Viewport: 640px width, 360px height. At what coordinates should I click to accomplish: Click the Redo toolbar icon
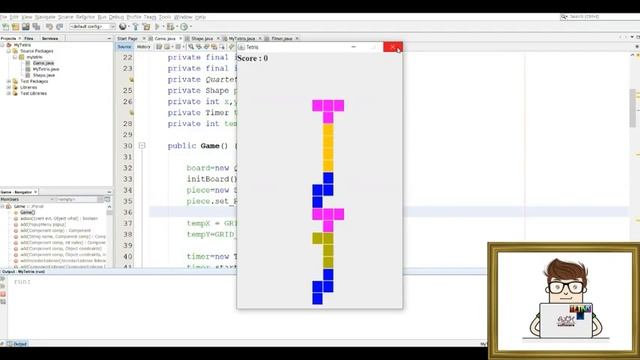tap(60, 27)
